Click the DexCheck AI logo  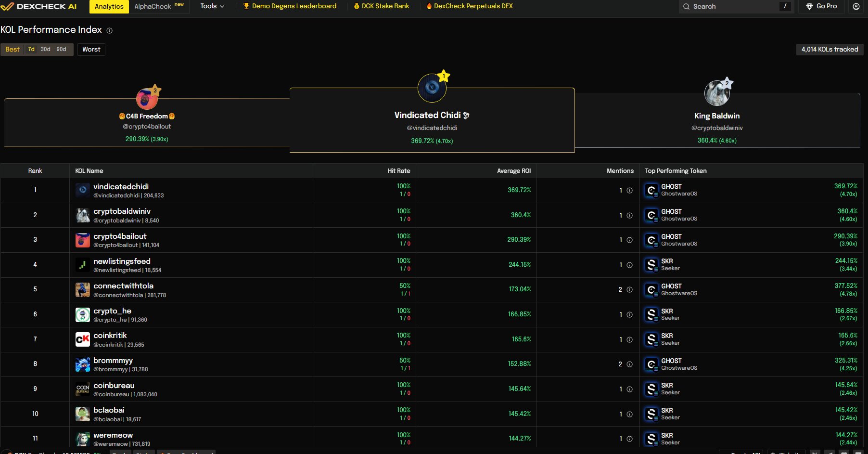click(x=39, y=6)
